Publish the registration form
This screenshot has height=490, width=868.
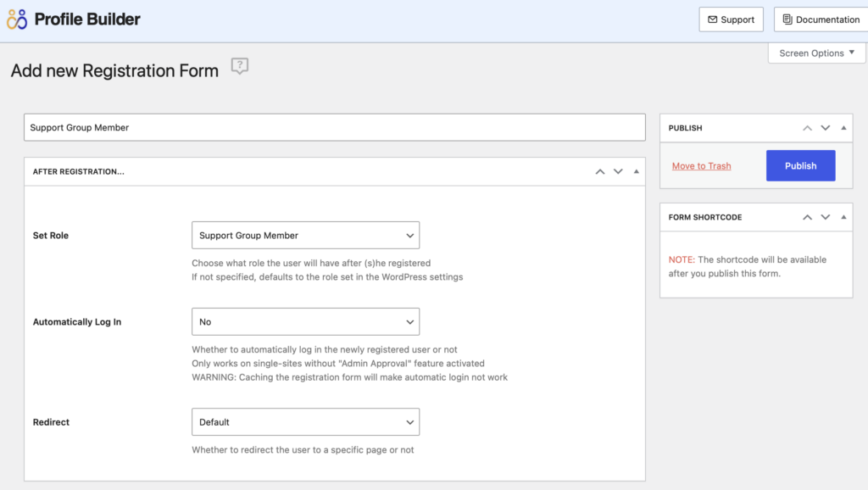800,165
